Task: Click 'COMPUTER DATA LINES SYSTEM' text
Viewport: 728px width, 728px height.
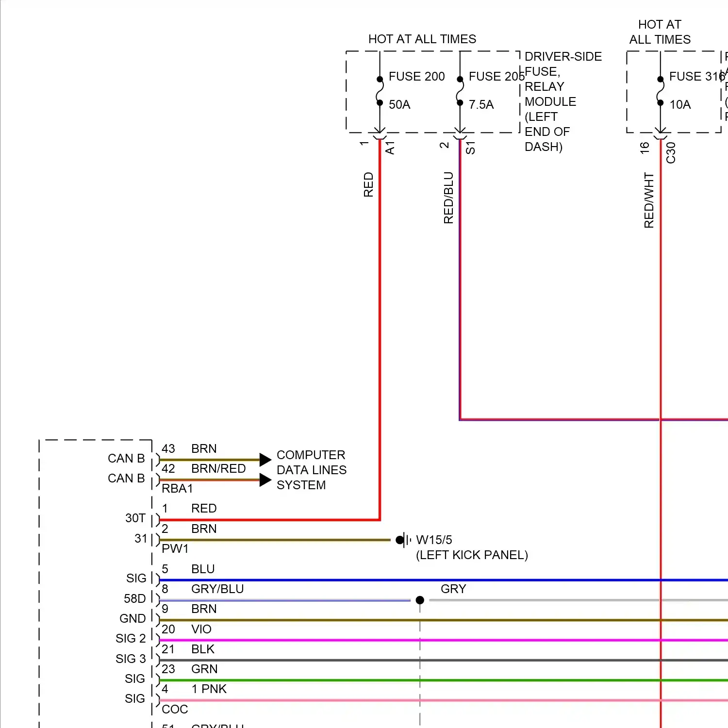Action: coord(312,470)
